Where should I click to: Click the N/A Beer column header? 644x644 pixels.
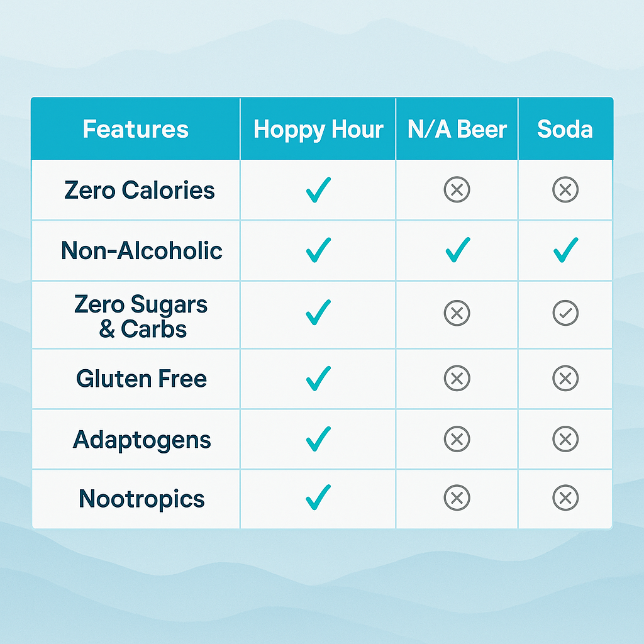[x=457, y=130]
